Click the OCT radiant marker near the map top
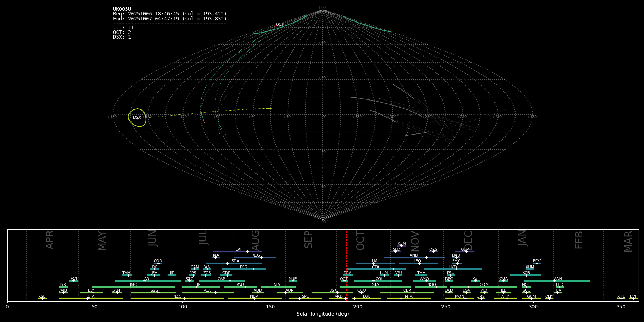The height and width of the screenshot is (322, 644). (x=277, y=26)
